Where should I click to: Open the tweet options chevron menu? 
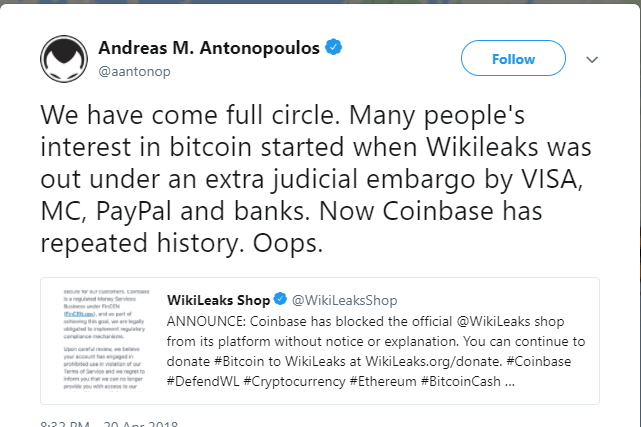tap(593, 60)
